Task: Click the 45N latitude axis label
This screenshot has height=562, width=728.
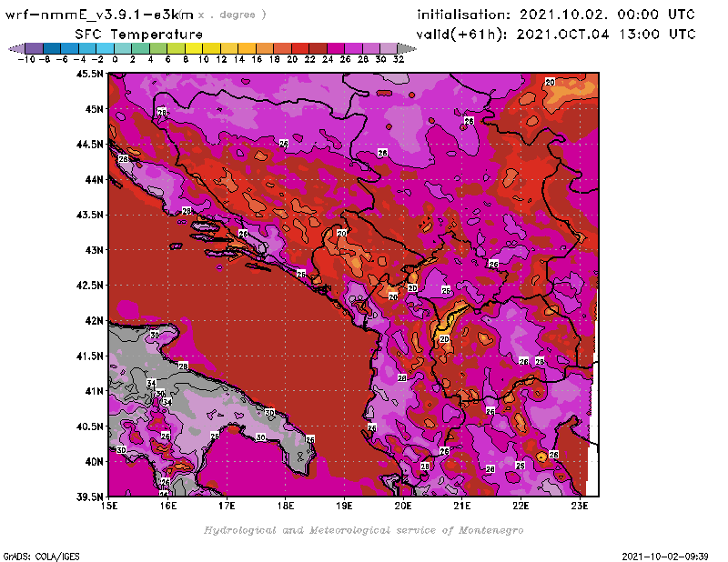Action: [x=95, y=109]
